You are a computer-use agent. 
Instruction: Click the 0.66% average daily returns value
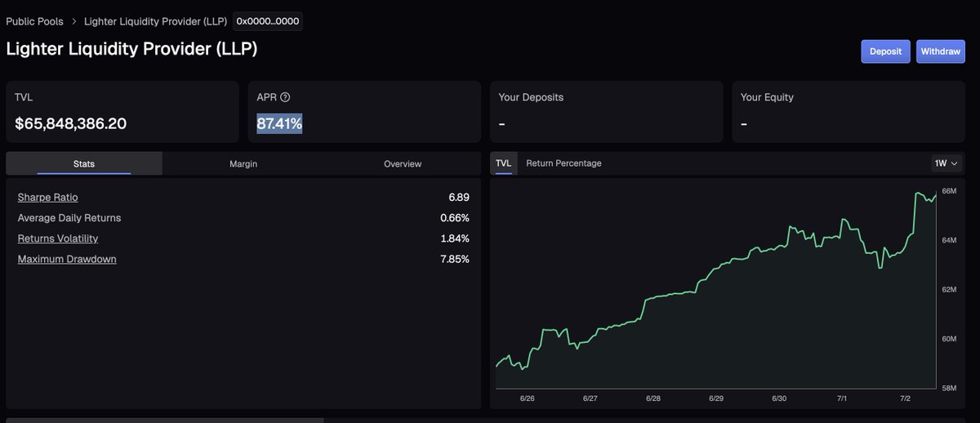point(455,218)
